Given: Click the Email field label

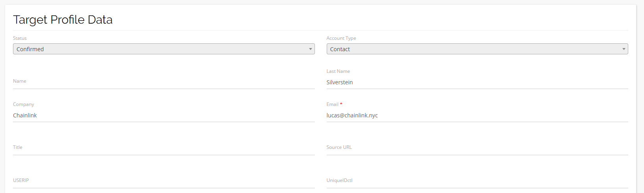Looking at the screenshot, I should pyautogui.click(x=332, y=104).
